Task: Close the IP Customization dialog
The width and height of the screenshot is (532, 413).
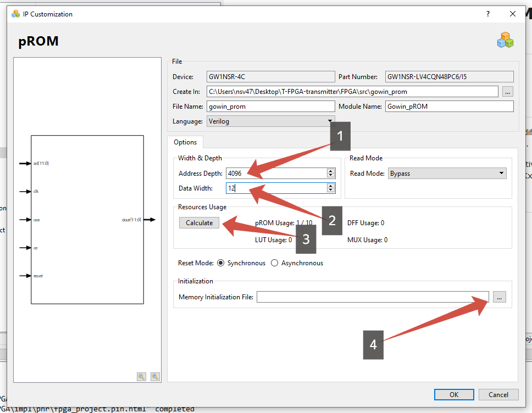Action: click(513, 14)
